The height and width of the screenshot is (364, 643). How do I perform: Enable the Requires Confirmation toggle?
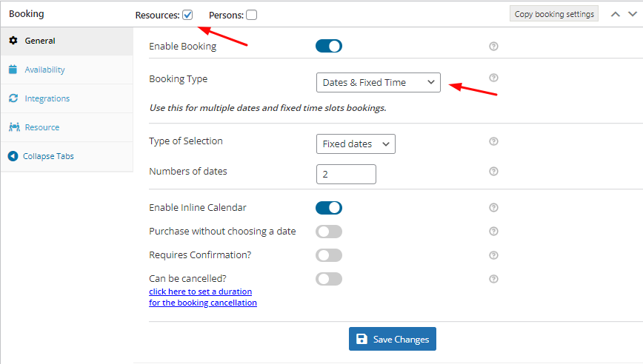coord(329,255)
